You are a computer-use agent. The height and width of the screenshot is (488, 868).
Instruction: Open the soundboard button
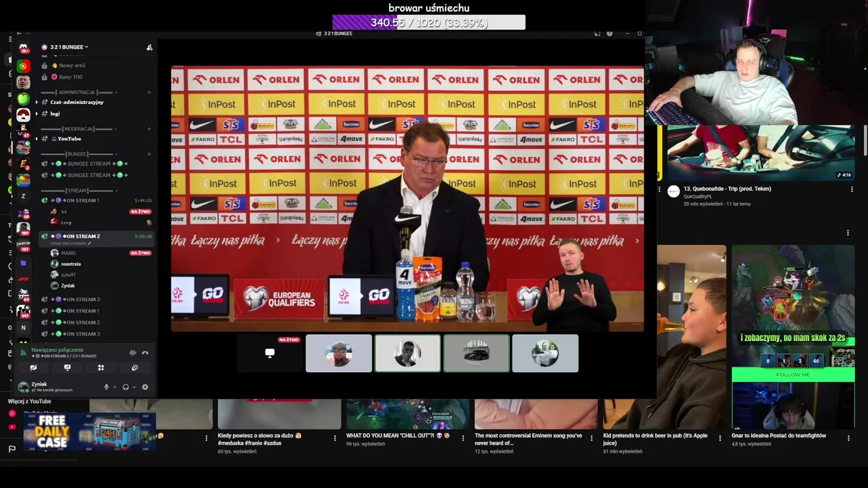pos(135,367)
